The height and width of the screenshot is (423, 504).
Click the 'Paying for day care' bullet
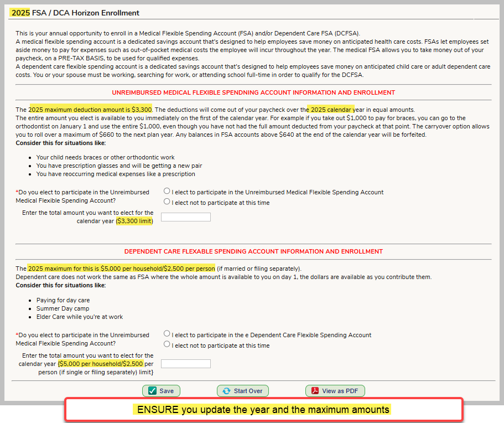(x=63, y=300)
